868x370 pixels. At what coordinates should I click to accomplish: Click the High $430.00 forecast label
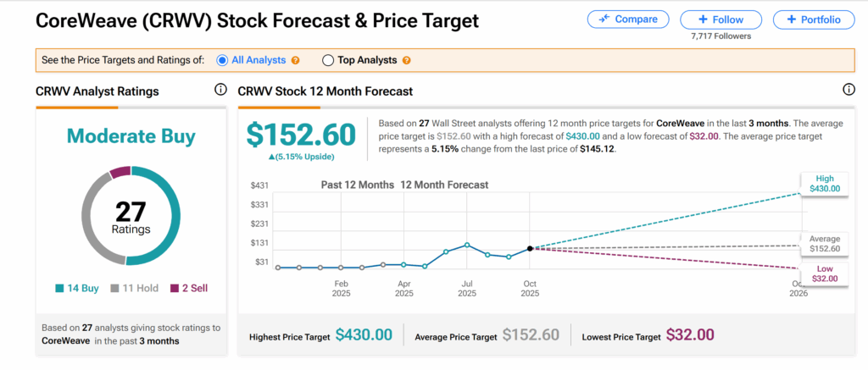824,183
